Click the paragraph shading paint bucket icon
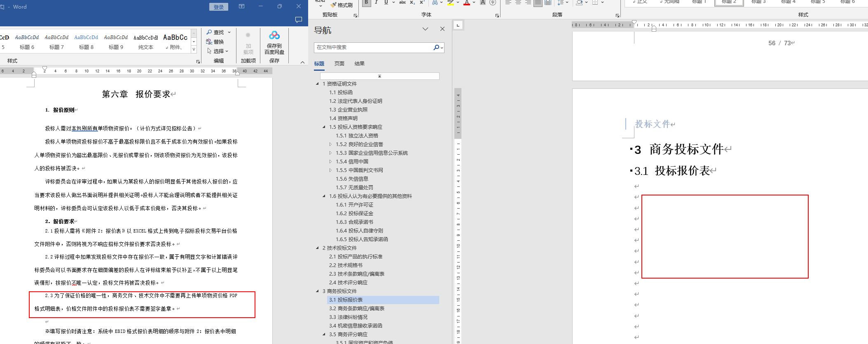The width and height of the screenshot is (868, 344). pyautogui.click(x=579, y=2)
